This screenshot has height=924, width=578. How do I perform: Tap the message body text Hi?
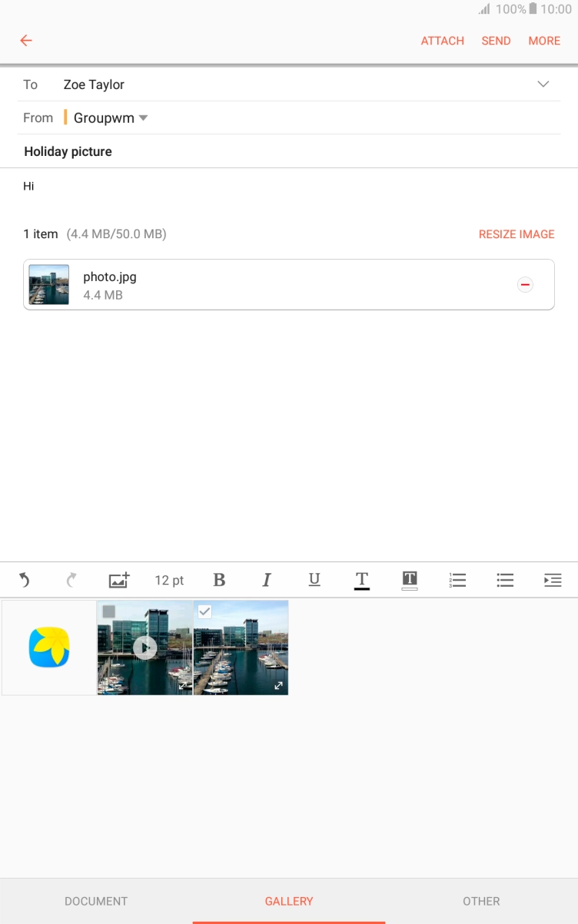coord(28,186)
